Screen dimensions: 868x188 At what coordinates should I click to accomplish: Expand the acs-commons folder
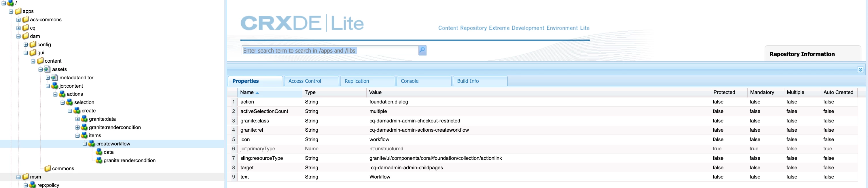(18, 20)
